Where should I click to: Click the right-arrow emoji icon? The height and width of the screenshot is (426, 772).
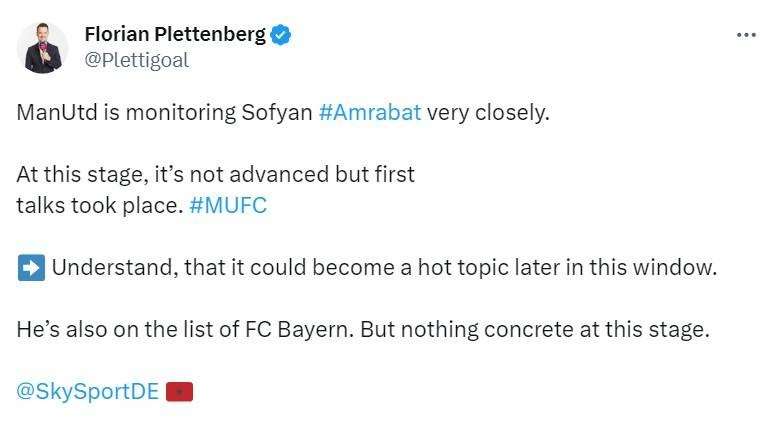[30, 268]
